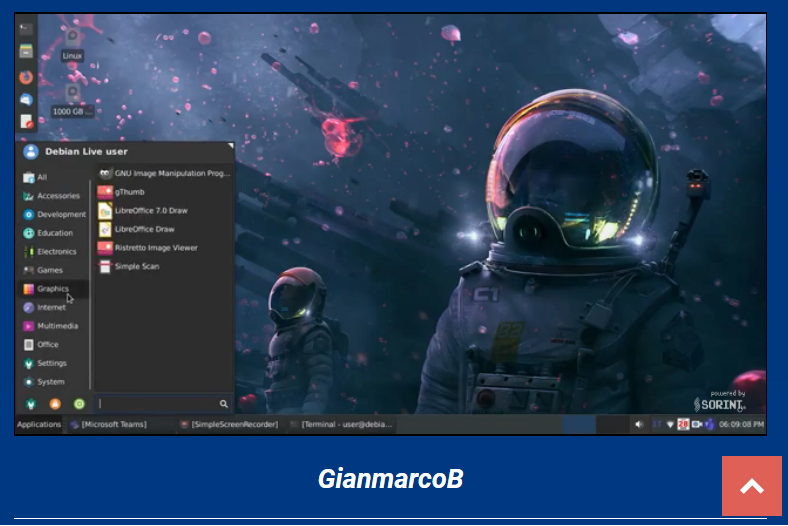
Task: Click the red scroll-to-top arrow button
Action: (x=752, y=486)
